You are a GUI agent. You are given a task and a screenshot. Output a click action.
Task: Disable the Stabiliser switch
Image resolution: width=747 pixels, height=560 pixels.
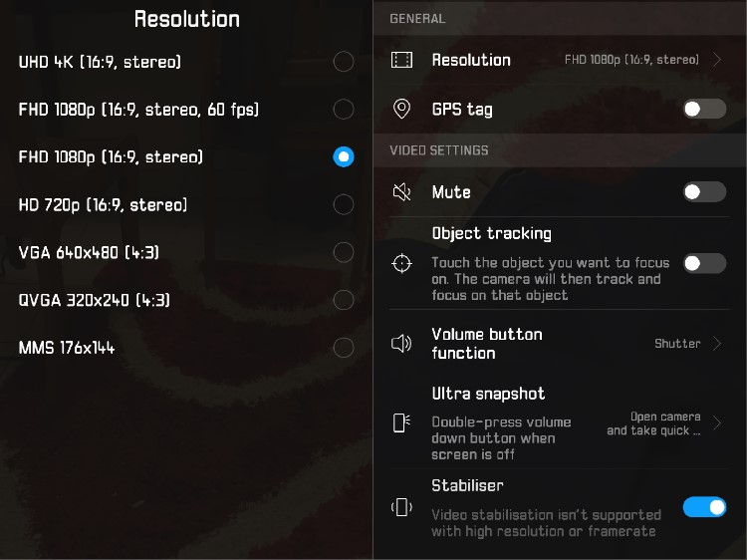(704, 507)
